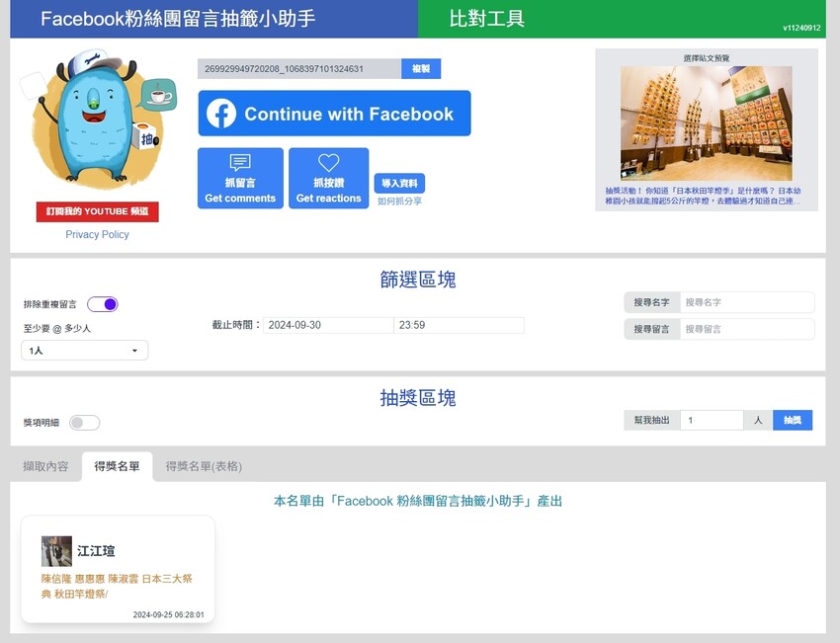Image resolution: width=840 pixels, height=643 pixels.
Task: Click 訂閱我的 YouTube 頻道 button
Action: (97, 212)
